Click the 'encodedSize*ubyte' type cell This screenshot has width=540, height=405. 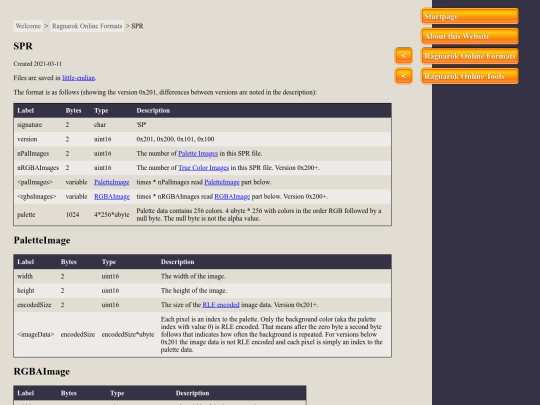(128, 334)
